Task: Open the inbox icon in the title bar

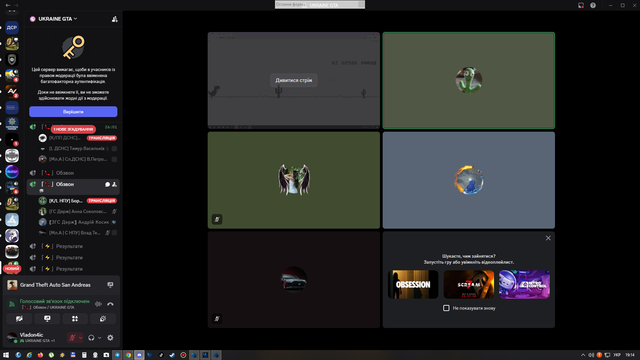Action: pos(581,5)
